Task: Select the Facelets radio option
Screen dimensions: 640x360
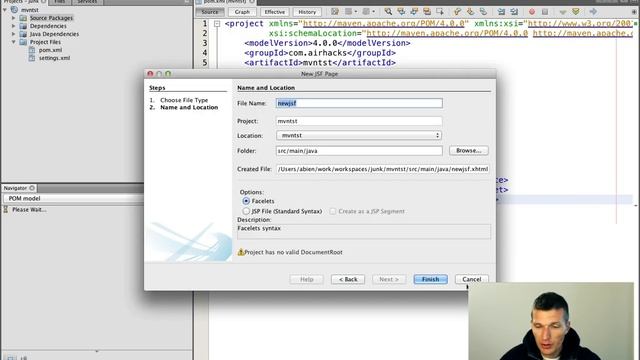Action: [x=246, y=201]
